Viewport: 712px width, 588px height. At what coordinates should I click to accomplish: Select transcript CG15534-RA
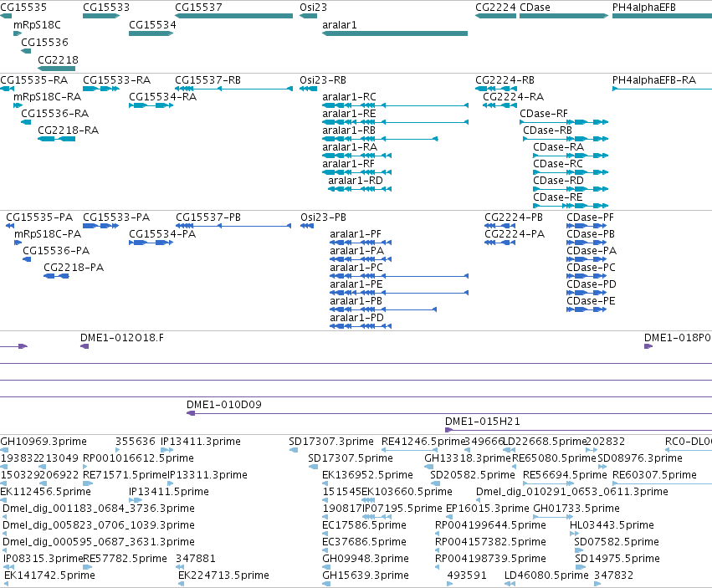[x=151, y=105]
